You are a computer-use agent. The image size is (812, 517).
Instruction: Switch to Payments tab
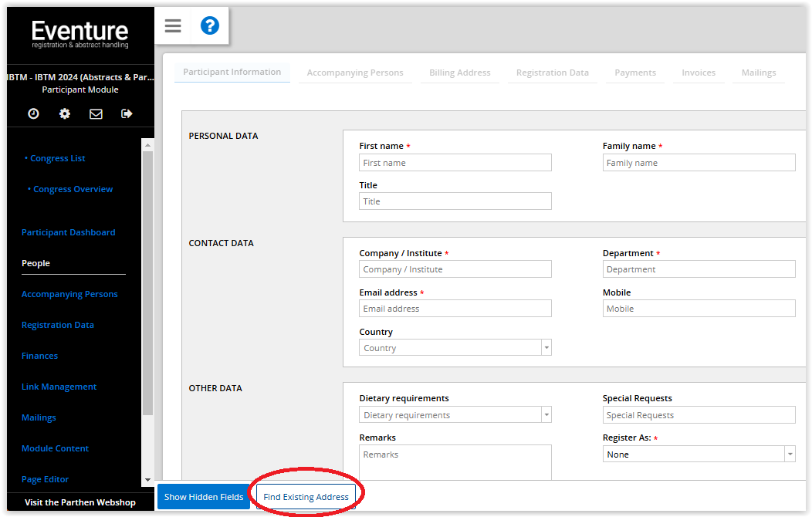tap(635, 73)
